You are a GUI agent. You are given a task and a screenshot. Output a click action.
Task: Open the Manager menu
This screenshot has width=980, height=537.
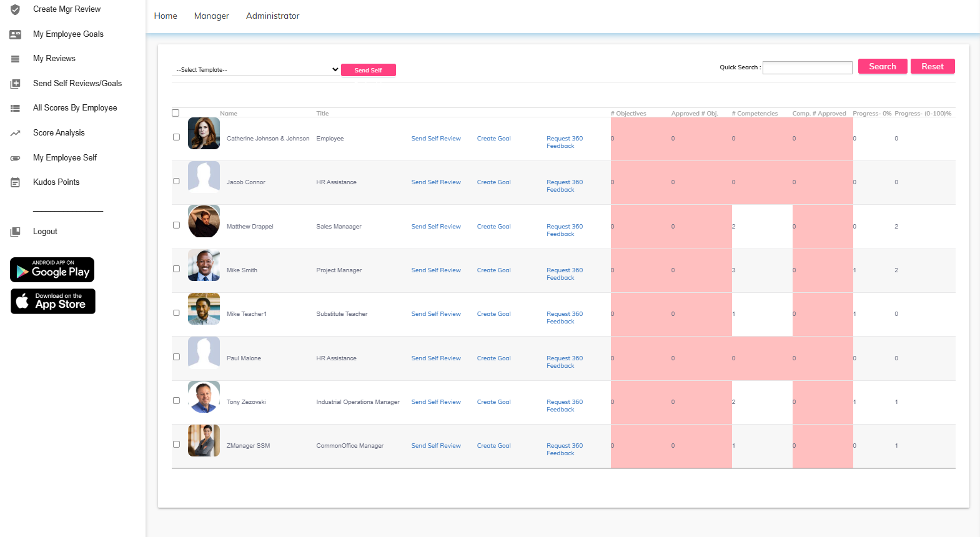(x=212, y=16)
